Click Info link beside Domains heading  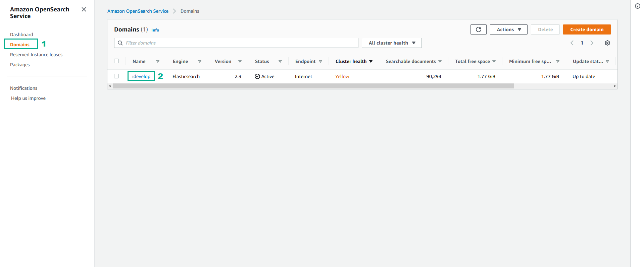pyautogui.click(x=155, y=30)
